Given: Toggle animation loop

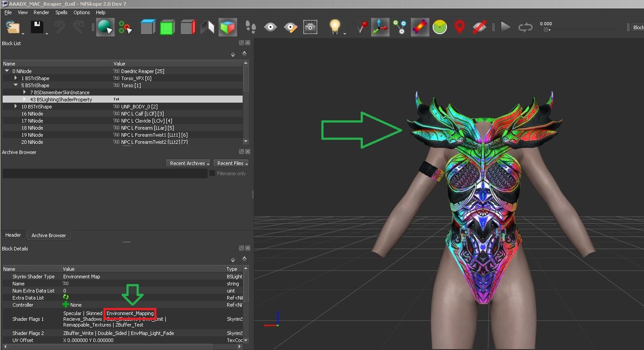Looking at the screenshot, I should pyautogui.click(x=526, y=27).
